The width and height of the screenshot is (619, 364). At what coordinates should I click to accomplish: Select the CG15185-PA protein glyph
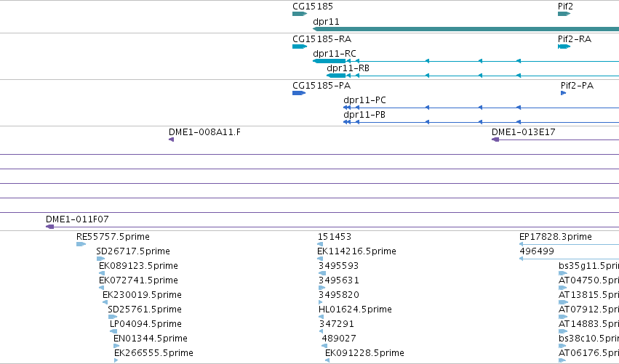coord(299,93)
